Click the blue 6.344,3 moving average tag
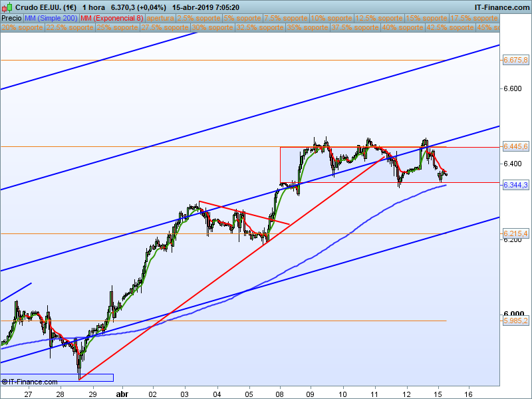Image resolution: width=532 pixels, height=399 pixels. 515,185
